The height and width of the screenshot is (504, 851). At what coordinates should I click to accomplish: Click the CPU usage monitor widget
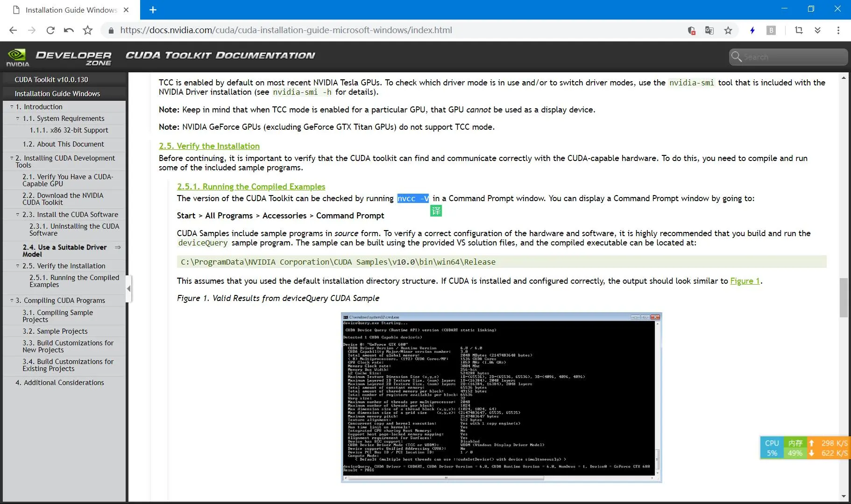[x=772, y=448]
